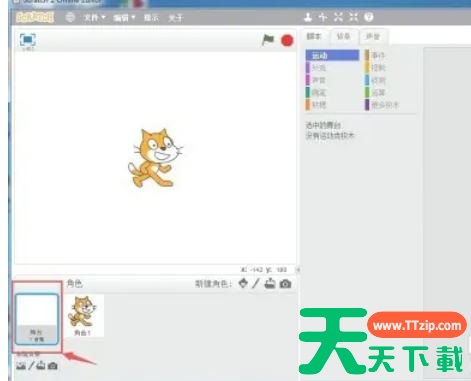Select the Grow sprite tool
The width and height of the screenshot is (471, 381).
(338, 17)
